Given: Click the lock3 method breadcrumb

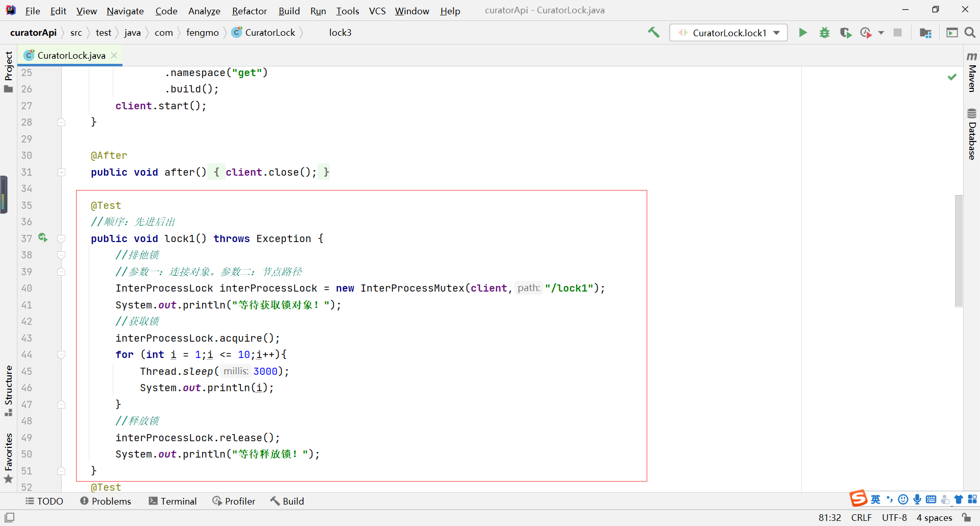Looking at the screenshot, I should coord(340,33).
